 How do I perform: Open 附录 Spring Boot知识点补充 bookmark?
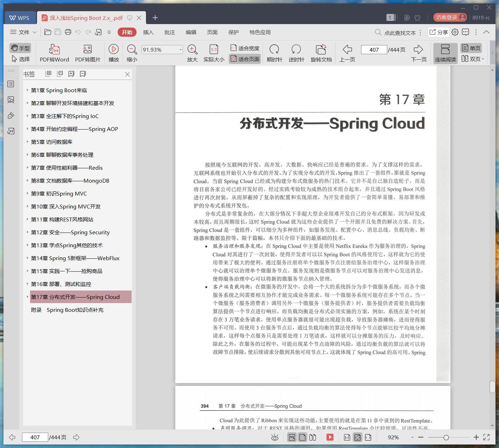[67, 310]
